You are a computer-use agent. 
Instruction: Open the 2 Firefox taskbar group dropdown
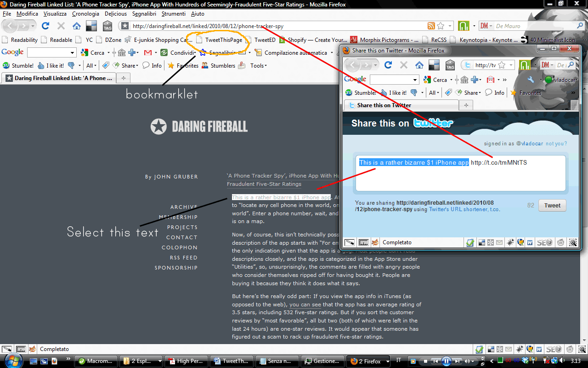(x=387, y=361)
